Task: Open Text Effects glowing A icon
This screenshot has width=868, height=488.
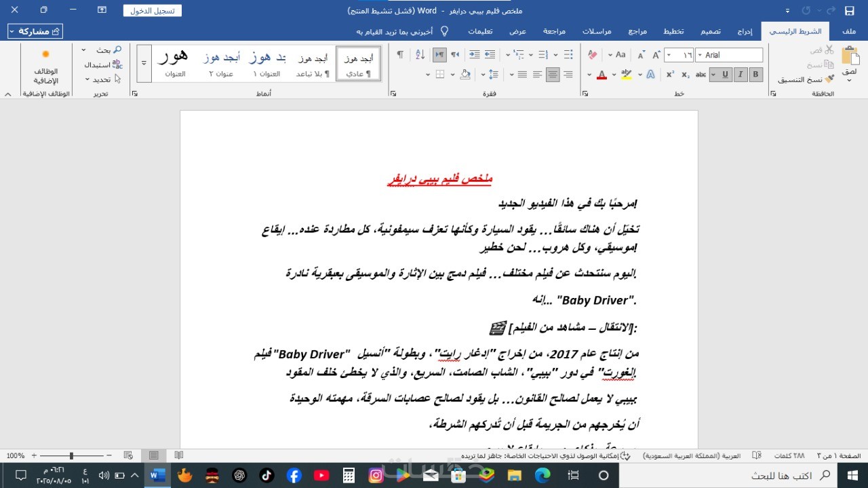Action: (x=650, y=75)
